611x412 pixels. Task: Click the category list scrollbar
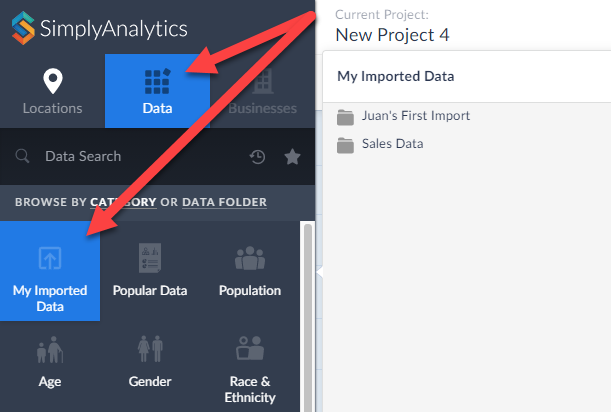click(x=308, y=317)
